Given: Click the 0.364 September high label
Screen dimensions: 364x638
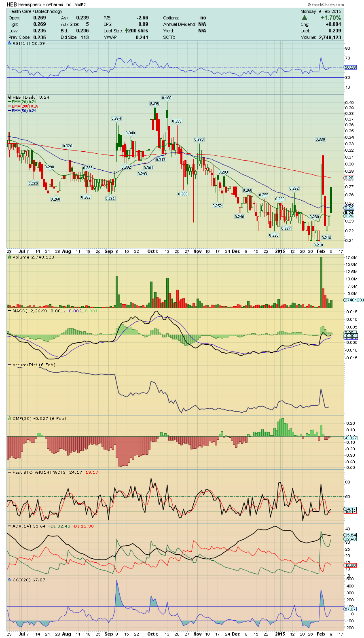Looking at the screenshot, I should 116,119.
